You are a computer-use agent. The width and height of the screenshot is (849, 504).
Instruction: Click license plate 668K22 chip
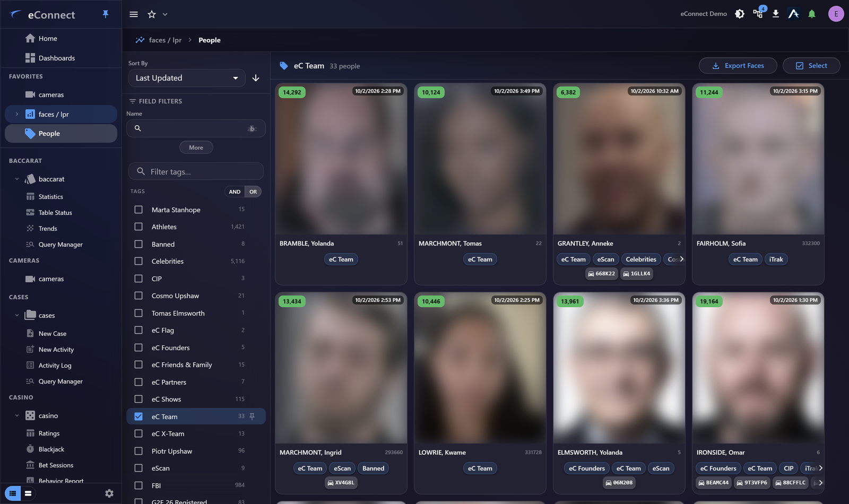[x=601, y=274]
